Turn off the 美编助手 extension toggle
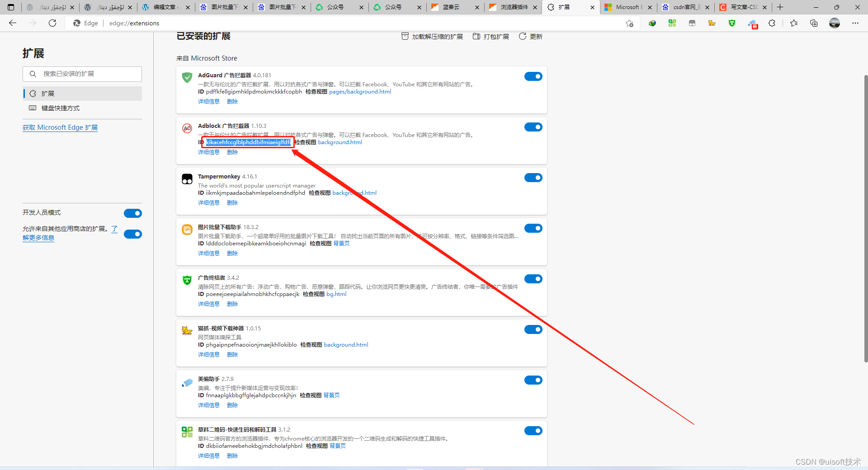This screenshot has height=470, width=868. (x=533, y=380)
